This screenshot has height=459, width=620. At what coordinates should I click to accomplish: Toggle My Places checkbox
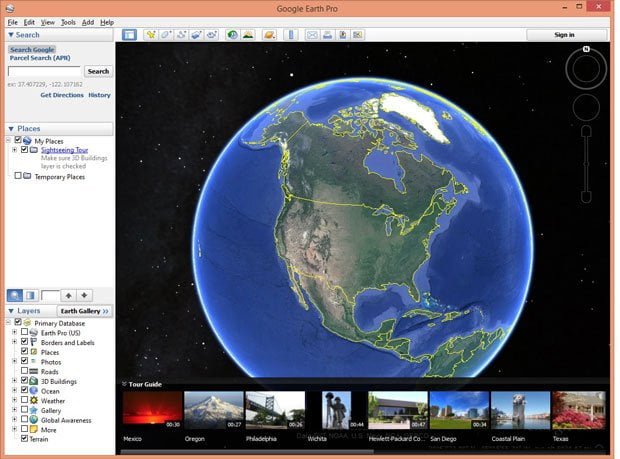click(18, 140)
